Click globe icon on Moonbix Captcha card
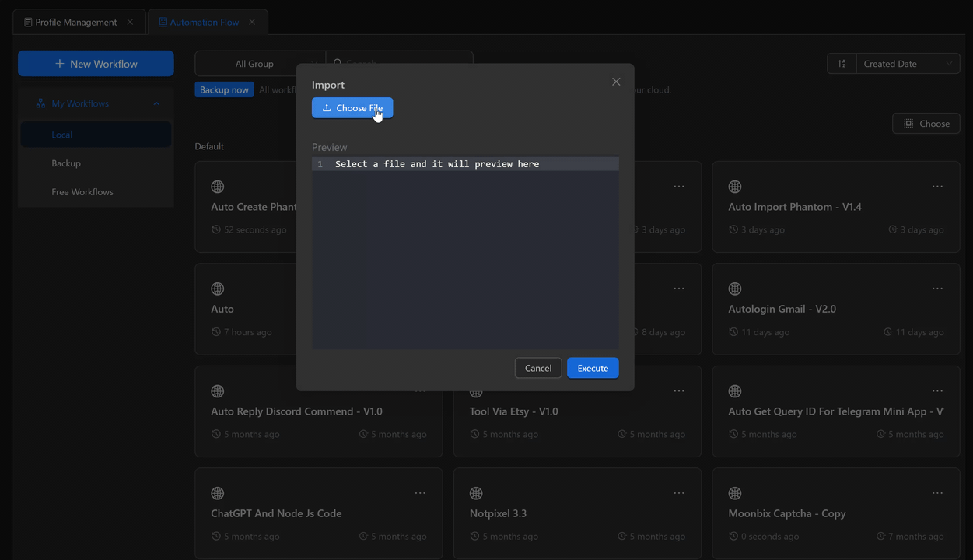Image resolution: width=973 pixels, height=560 pixels. point(735,493)
